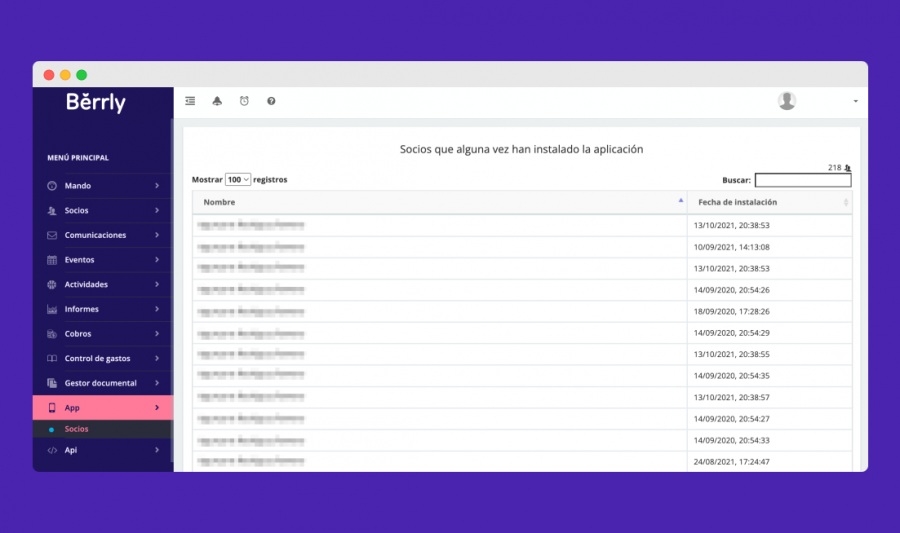The image size is (900, 533).
Task: Open the Mostrar 100 registros dropdown
Action: (238, 180)
